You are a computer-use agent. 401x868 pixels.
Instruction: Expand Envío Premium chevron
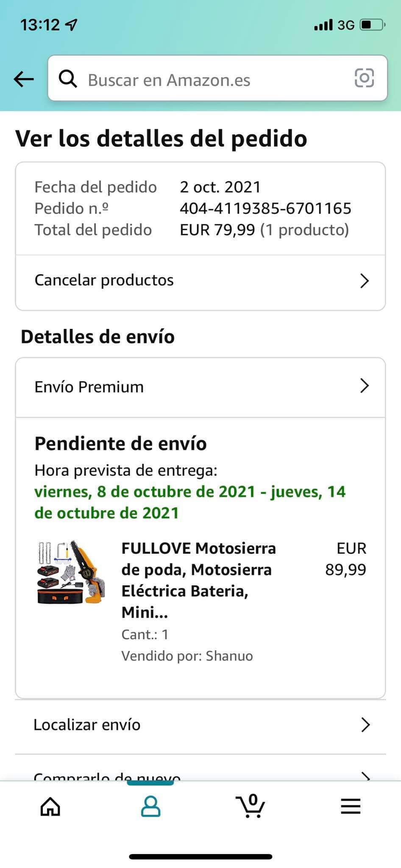[x=365, y=386]
